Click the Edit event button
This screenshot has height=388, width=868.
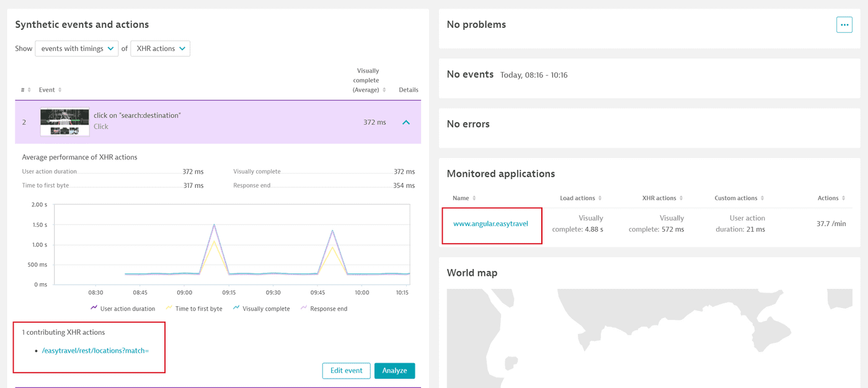click(x=346, y=370)
